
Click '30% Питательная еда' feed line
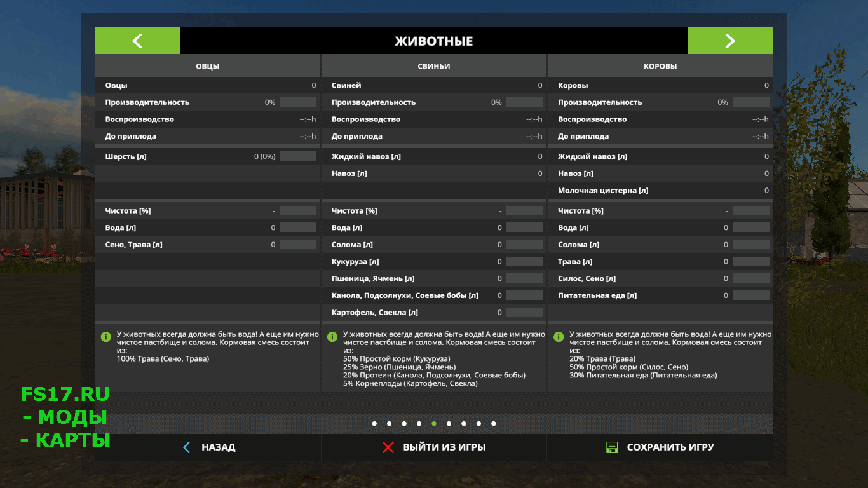click(x=643, y=376)
